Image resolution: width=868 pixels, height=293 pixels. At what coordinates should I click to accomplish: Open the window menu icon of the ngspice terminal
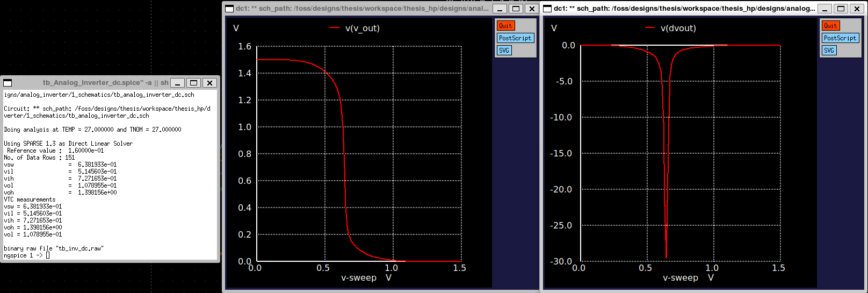point(8,83)
